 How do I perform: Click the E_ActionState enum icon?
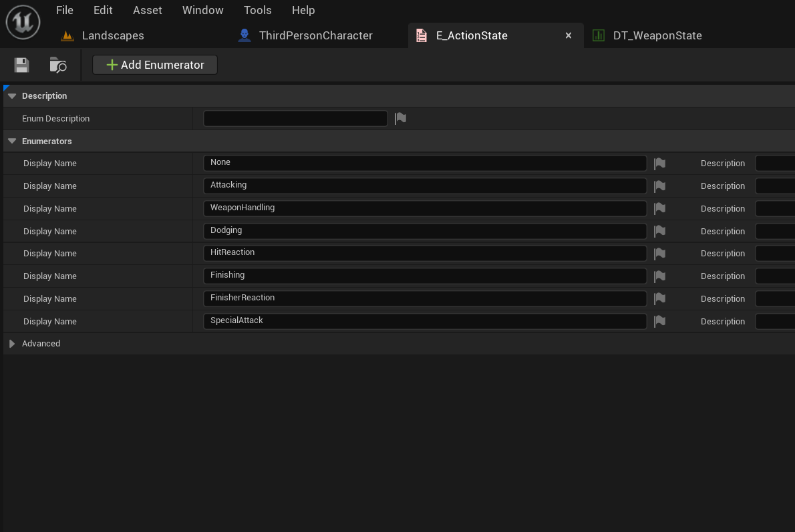point(422,35)
